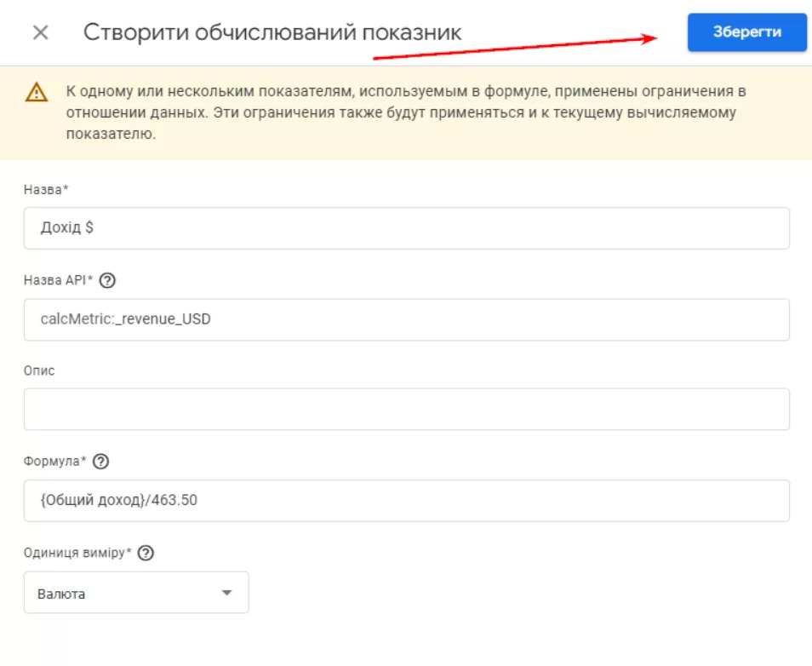
Task: Click the warning triangle icon
Action: pyautogui.click(x=37, y=92)
